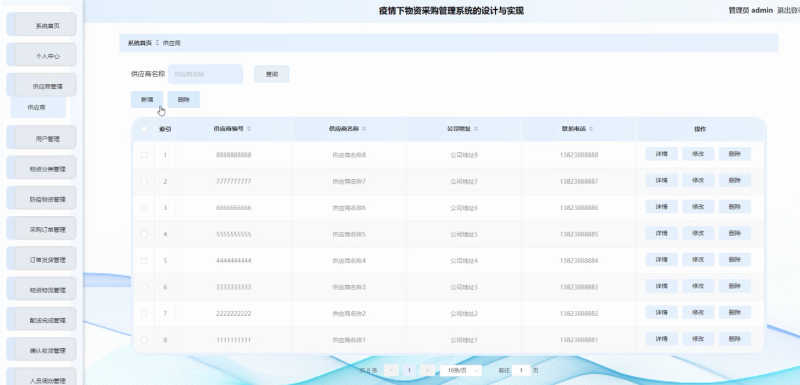Click 修改 for 供应商名称5
The height and width of the screenshot is (385, 800).
pyautogui.click(x=698, y=233)
